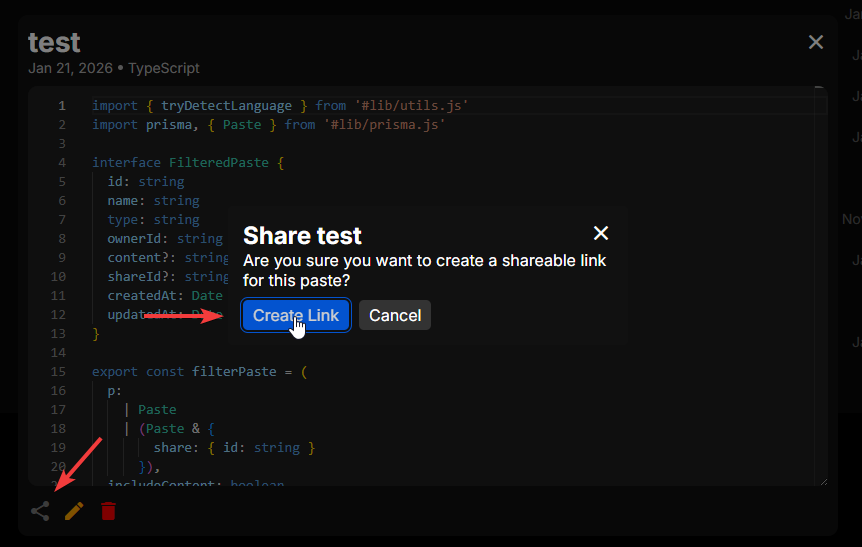Click the "test" paste title
862x547 pixels.
coord(54,42)
